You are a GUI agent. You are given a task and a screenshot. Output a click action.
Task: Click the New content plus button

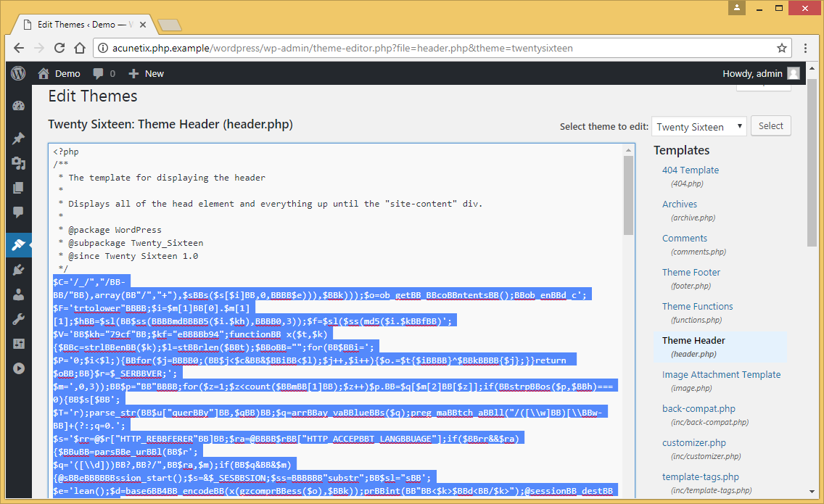pos(146,73)
